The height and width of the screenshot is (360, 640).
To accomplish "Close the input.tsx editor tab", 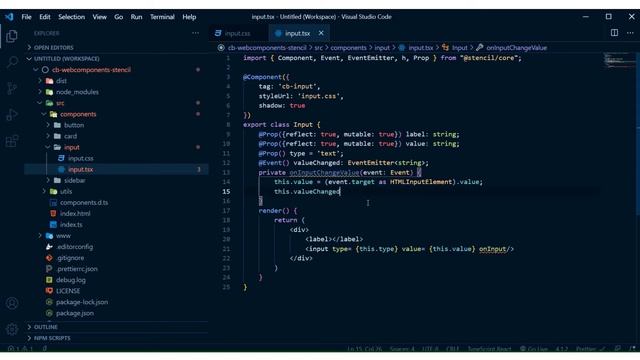I will 321,33.
